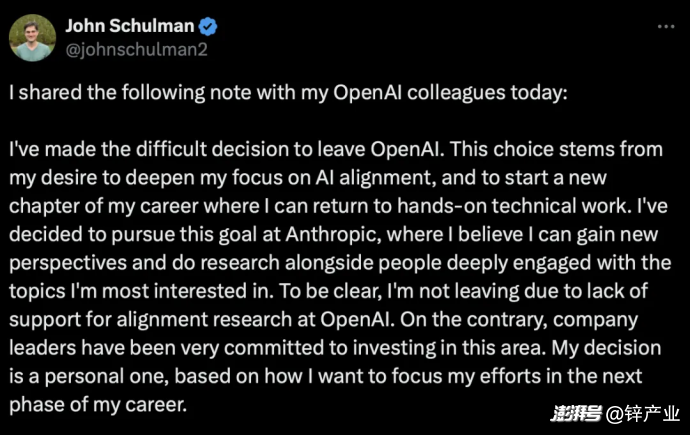This screenshot has width=690, height=435.
Task: Click the phrase 'AI alignment' in the tweet
Action: [x=375, y=178]
